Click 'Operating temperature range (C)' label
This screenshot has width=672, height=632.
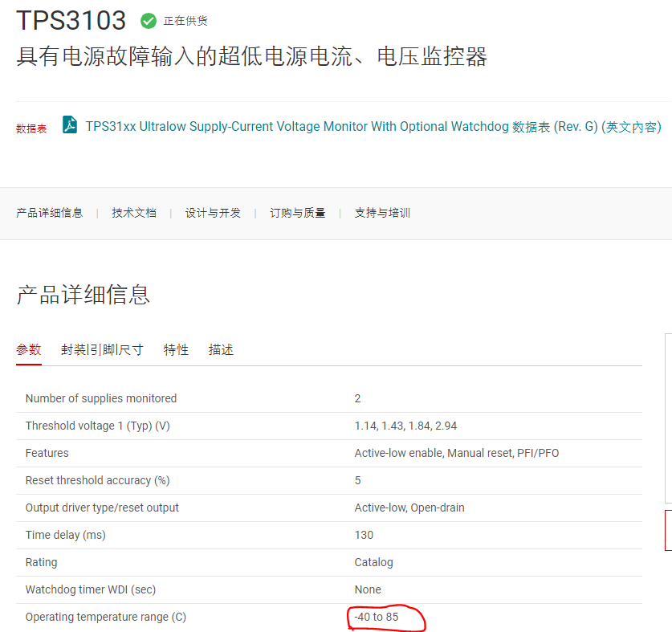coord(106,617)
